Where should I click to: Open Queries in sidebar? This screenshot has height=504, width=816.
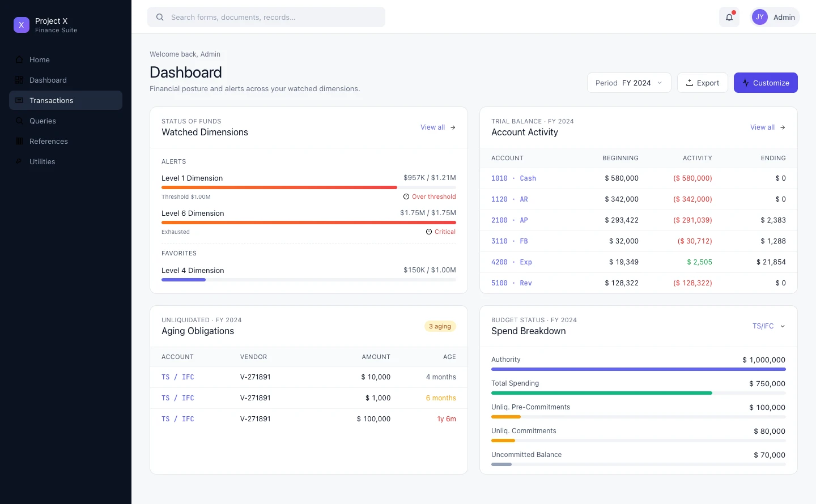pyautogui.click(x=66, y=121)
